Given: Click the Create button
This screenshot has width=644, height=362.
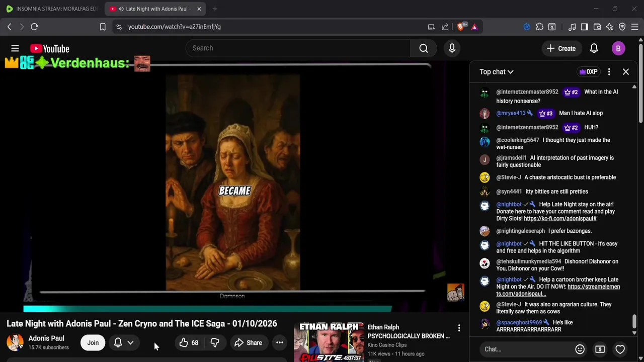Looking at the screenshot, I should [x=561, y=48].
